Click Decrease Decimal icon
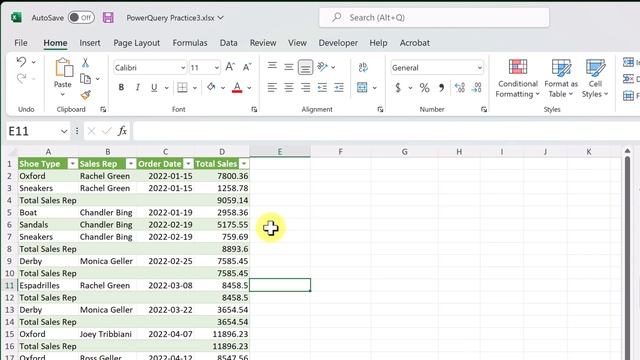 (476, 87)
